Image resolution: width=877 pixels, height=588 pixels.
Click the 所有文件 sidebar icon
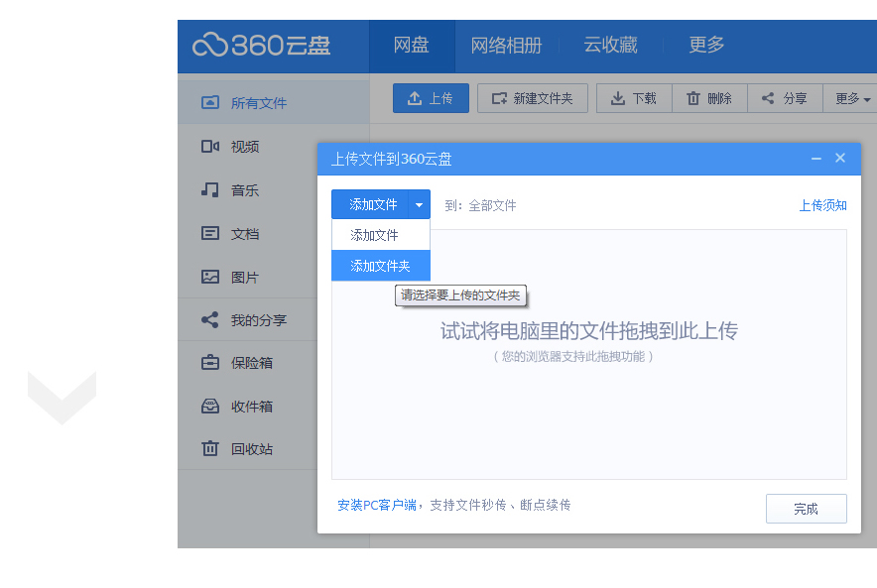(x=210, y=102)
